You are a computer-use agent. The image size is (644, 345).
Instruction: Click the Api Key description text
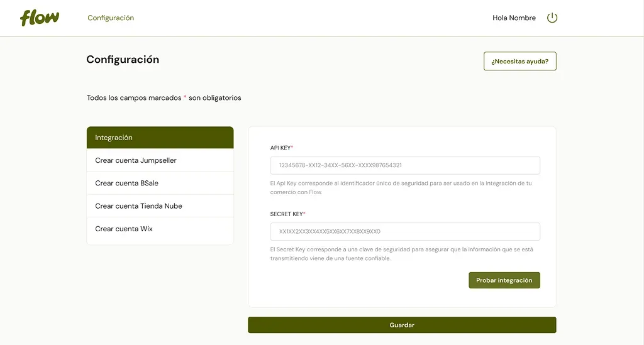click(x=401, y=187)
